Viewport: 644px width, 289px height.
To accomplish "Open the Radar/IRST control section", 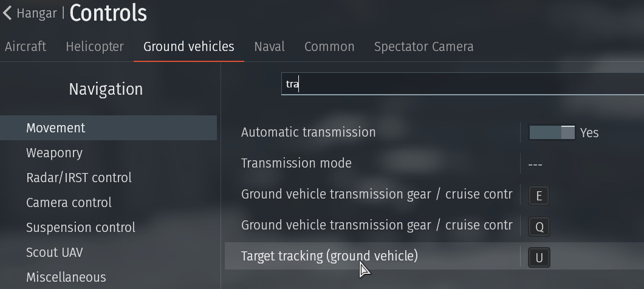I will (79, 177).
